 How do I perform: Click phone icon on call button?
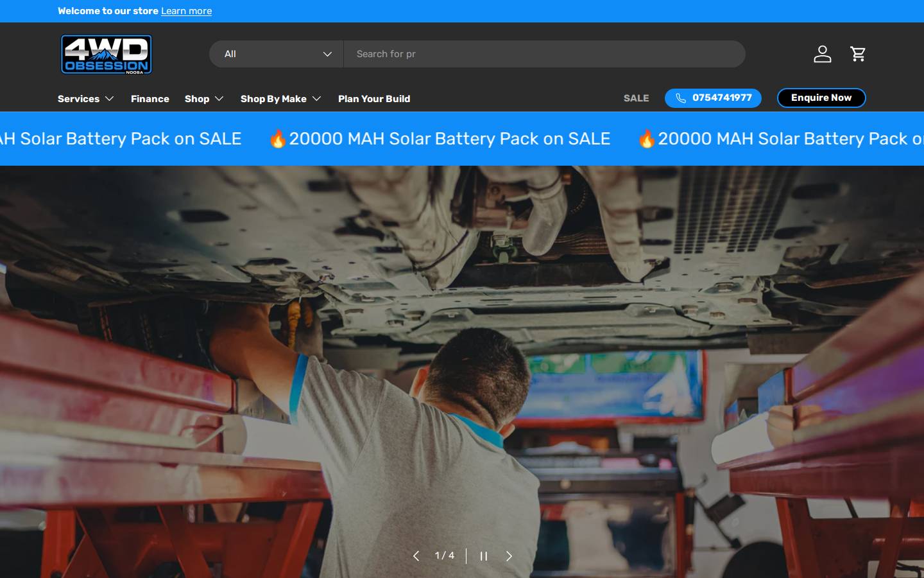(x=681, y=98)
